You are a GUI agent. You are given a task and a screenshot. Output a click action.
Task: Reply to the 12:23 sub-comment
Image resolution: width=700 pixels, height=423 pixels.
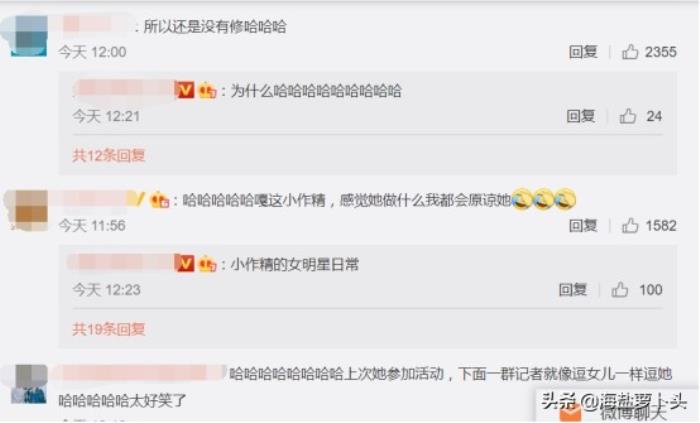point(573,290)
